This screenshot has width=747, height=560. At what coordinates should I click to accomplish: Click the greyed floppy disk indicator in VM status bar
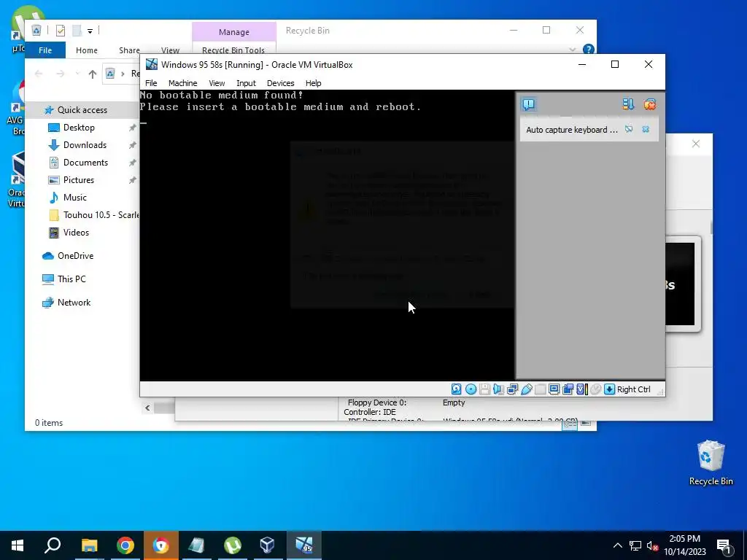point(484,389)
